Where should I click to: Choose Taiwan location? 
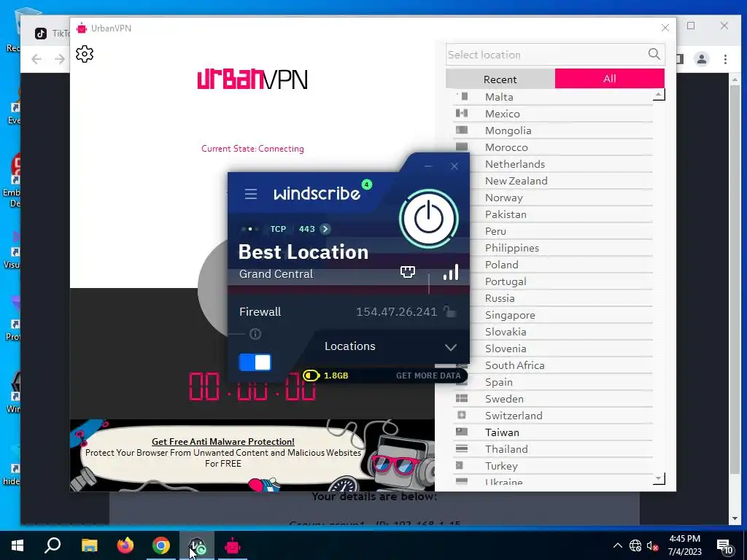(x=553, y=432)
